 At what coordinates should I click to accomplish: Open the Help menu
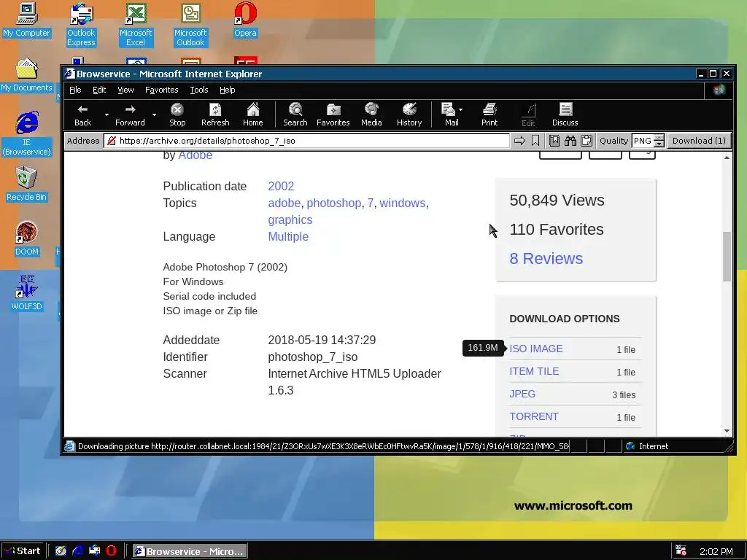pos(228,90)
